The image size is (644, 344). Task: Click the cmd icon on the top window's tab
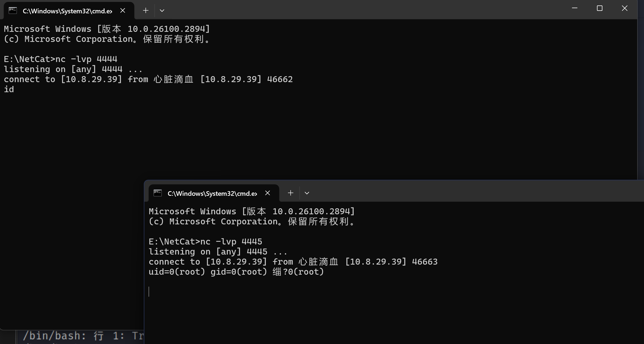click(13, 11)
